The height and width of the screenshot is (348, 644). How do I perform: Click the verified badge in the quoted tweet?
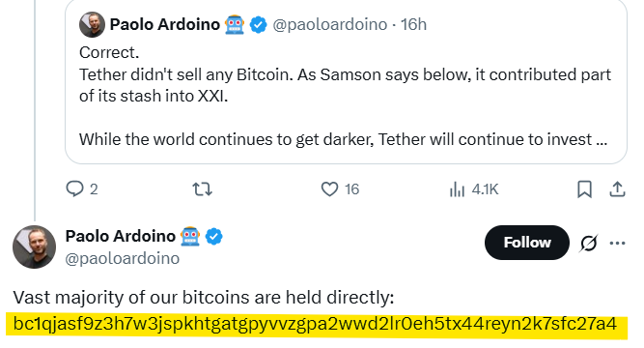coord(259,25)
